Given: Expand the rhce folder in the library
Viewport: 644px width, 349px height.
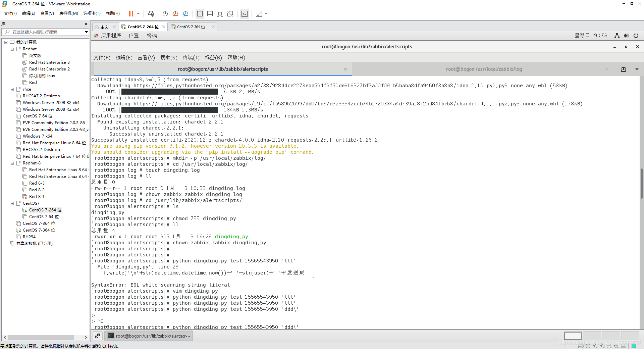Looking at the screenshot, I should click(x=12, y=89).
